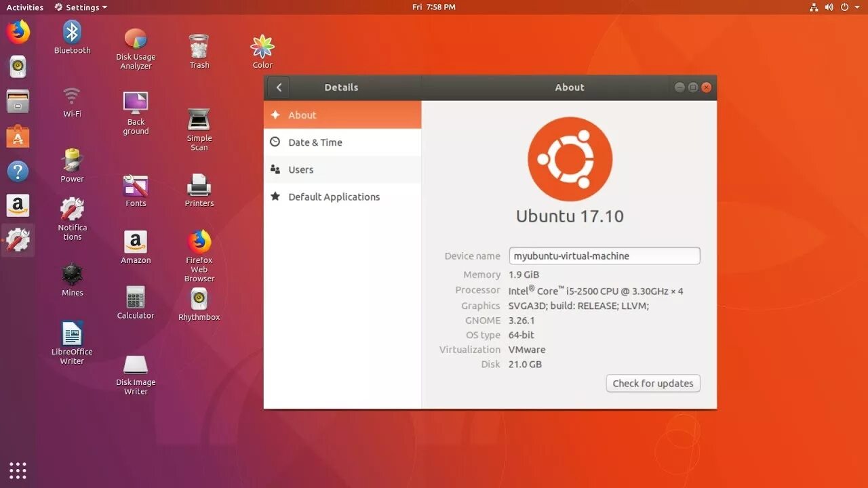
Task: Expand the system menu arrow in top bar
Action: 856,7
